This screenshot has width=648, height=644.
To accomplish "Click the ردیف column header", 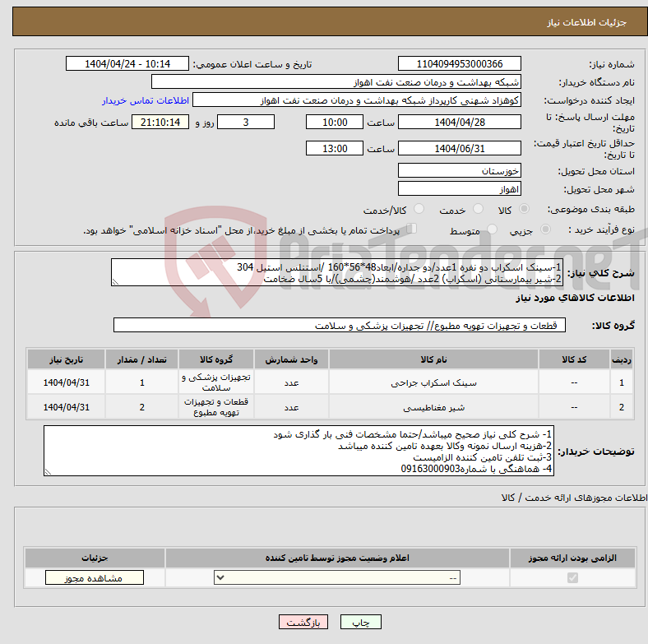I will pyautogui.click(x=622, y=359).
